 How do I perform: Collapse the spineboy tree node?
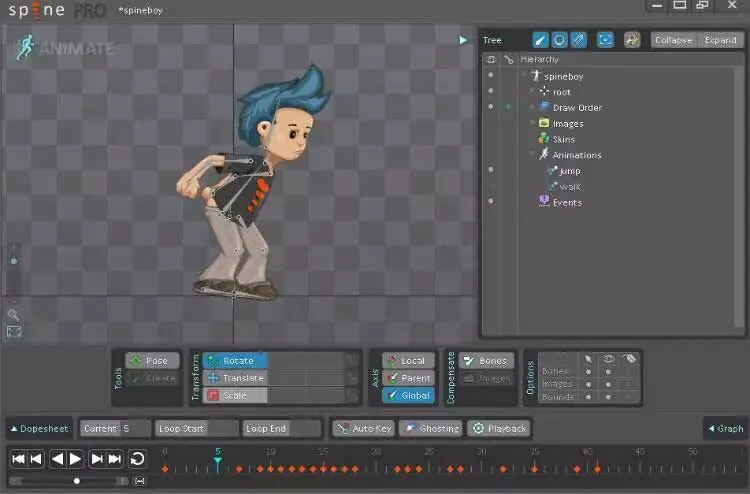pyautogui.click(x=524, y=75)
